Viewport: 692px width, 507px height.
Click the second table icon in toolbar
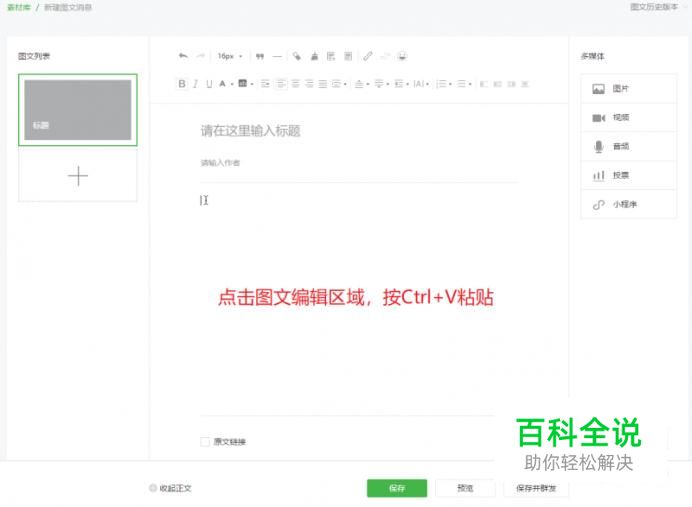tap(348, 56)
